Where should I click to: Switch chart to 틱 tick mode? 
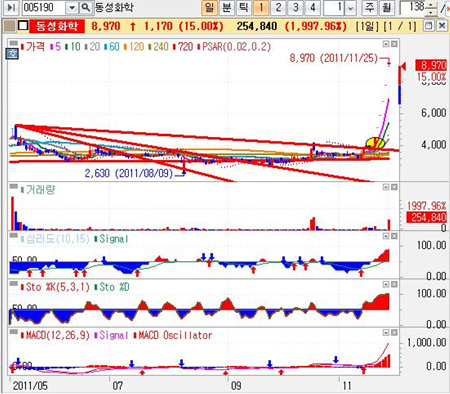coord(244,7)
